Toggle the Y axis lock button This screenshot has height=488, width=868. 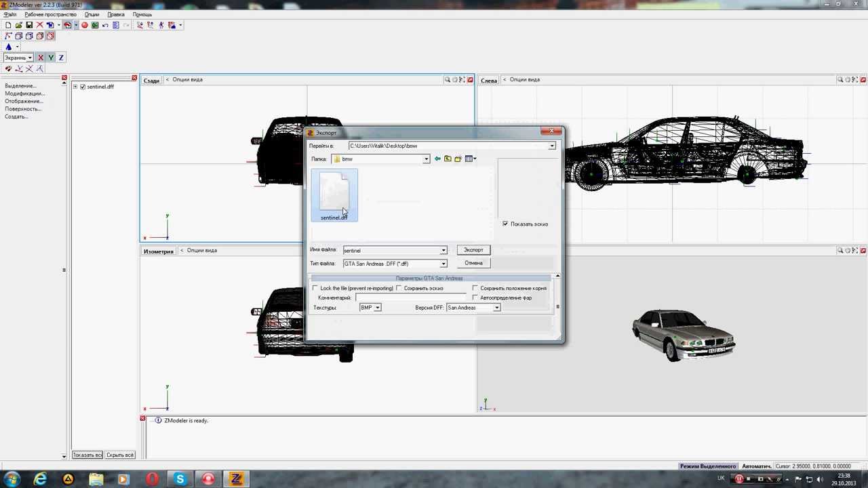pyautogui.click(x=51, y=58)
